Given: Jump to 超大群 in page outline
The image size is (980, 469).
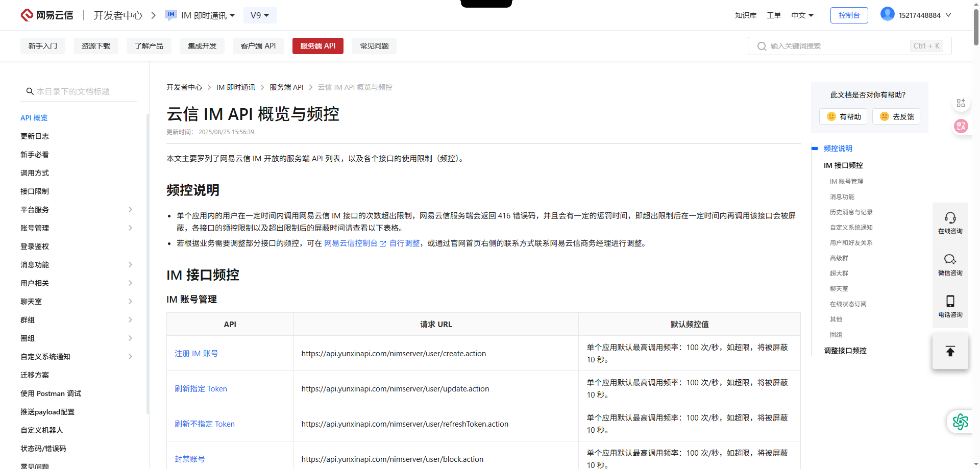Looking at the screenshot, I should pyautogui.click(x=839, y=274).
